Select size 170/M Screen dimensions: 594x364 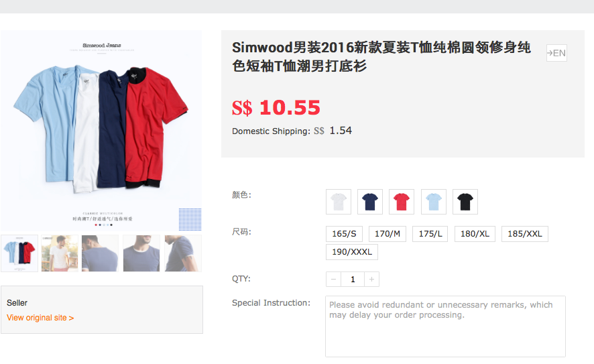pyautogui.click(x=388, y=234)
